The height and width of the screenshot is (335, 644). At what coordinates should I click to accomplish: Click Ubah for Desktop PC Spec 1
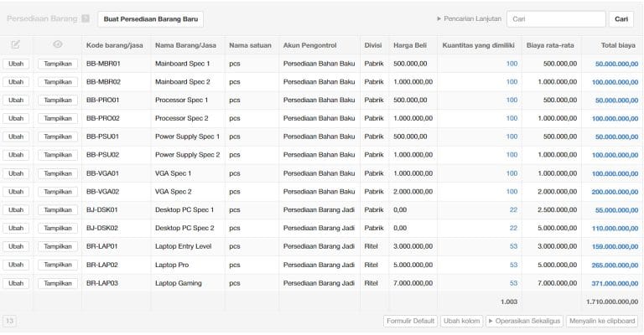16,209
